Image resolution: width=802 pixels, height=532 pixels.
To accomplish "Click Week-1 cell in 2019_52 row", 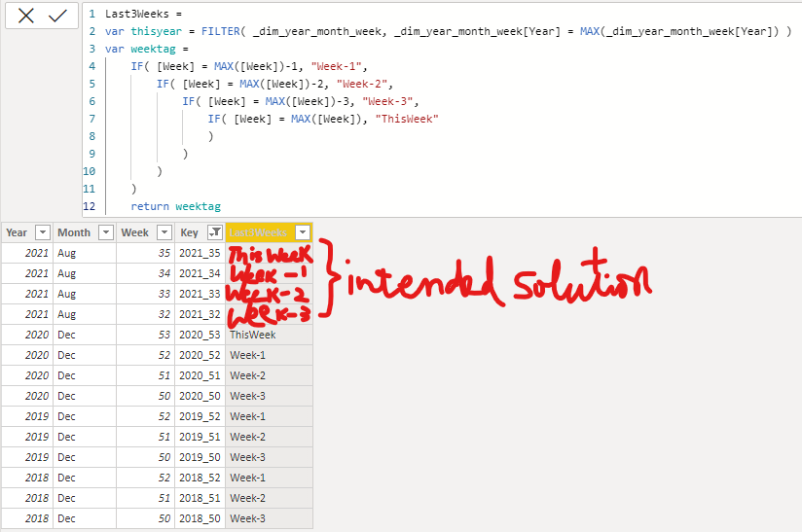I will (269, 416).
